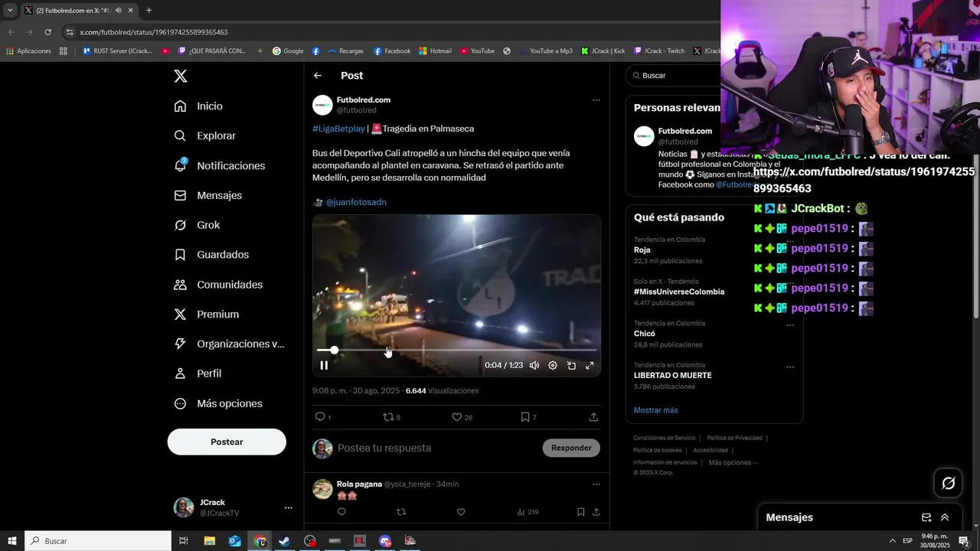Click the Perfil person icon
The image size is (980, 551).
pyautogui.click(x=181, y=373)
